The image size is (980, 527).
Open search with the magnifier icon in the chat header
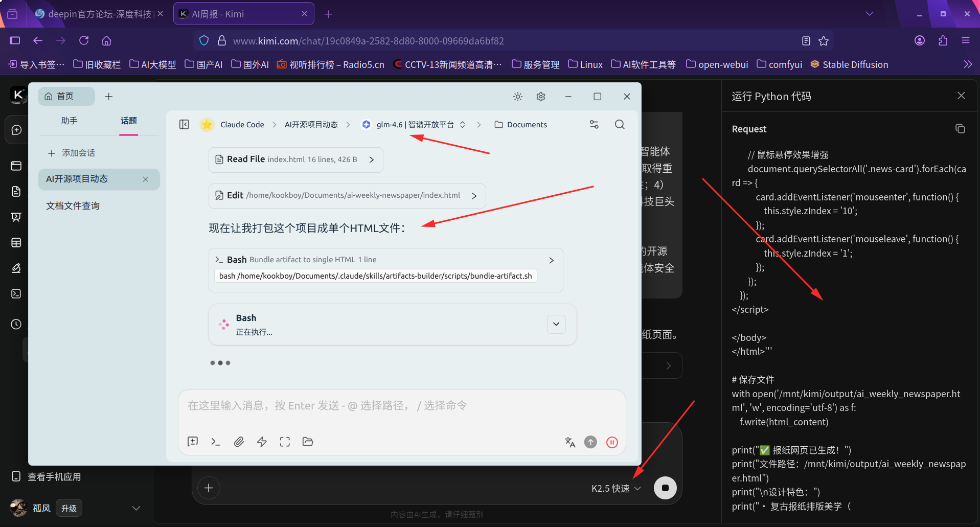620,124
